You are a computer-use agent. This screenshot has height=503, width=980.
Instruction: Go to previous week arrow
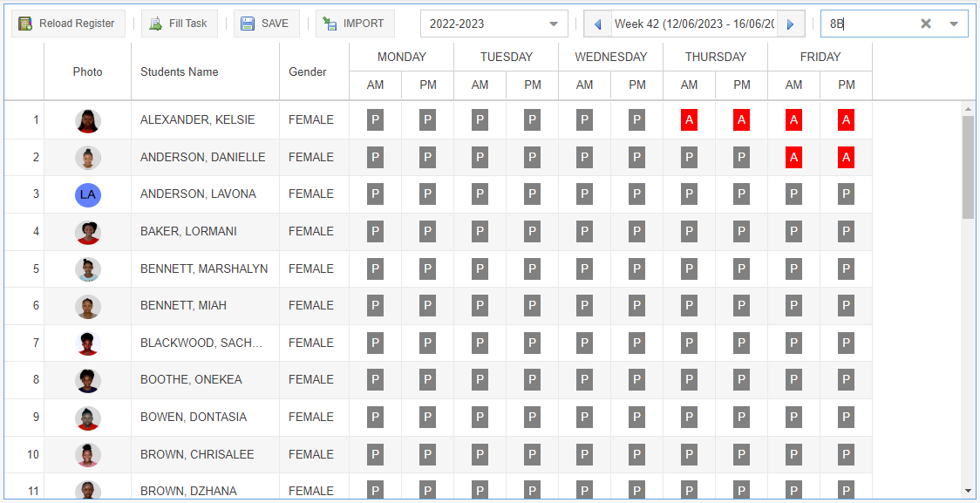(x=597, y=24)
